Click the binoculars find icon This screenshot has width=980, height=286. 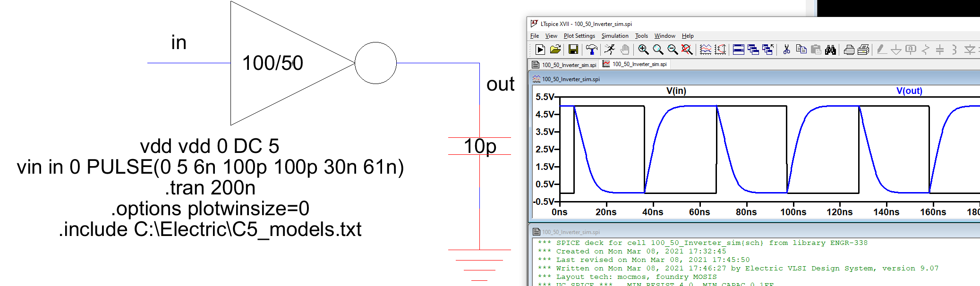831,50
